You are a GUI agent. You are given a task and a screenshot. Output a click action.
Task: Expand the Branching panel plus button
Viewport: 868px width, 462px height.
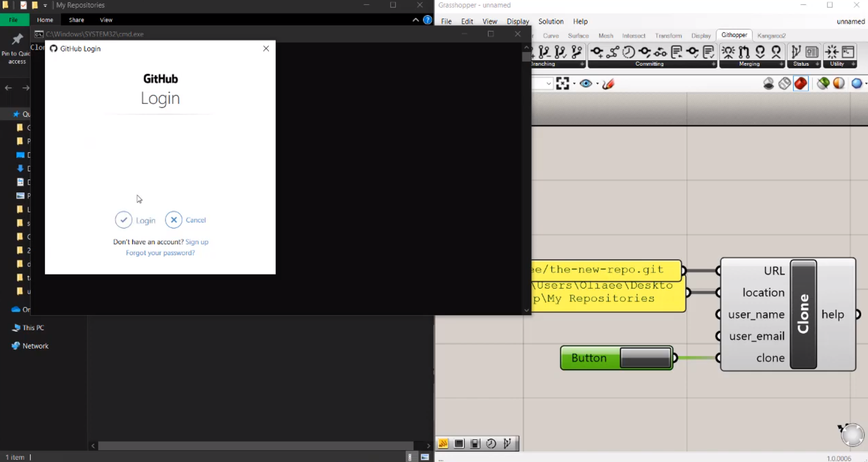click(583, 64)
